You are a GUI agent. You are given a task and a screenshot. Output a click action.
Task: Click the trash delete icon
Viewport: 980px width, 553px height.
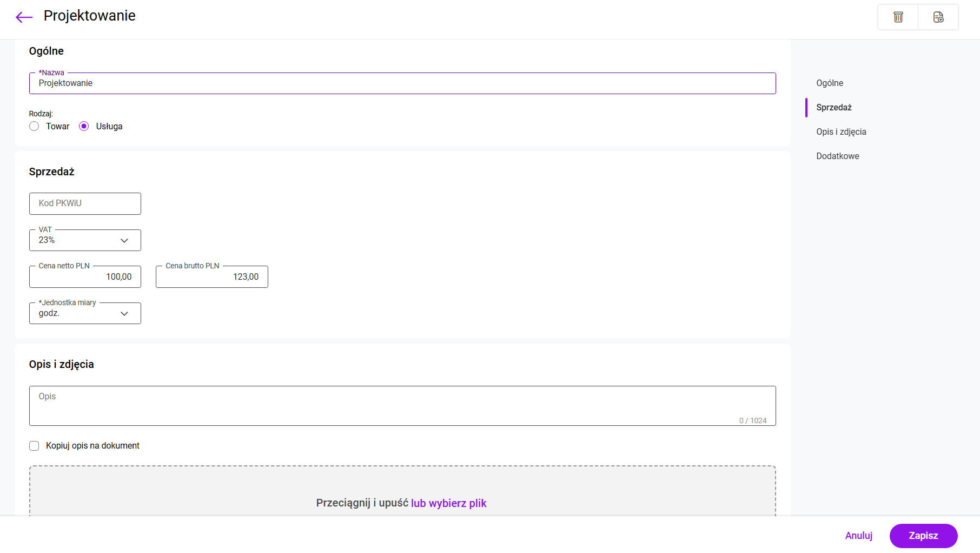[898, 17]
